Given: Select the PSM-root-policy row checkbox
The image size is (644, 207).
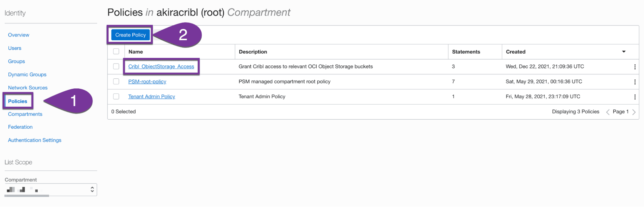Looking at the screenshot, I should coord(116,82).
